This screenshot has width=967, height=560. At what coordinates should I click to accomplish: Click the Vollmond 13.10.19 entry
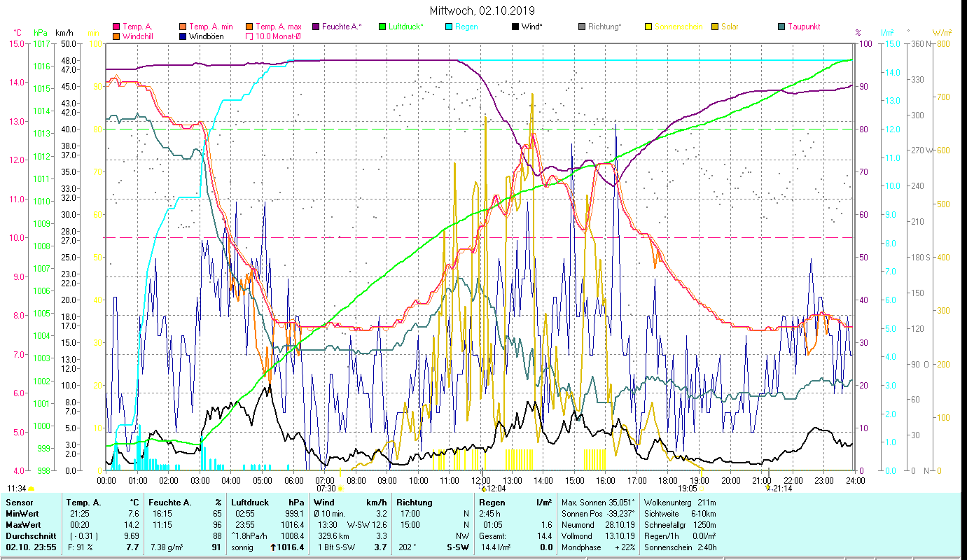tap(598, 536)
